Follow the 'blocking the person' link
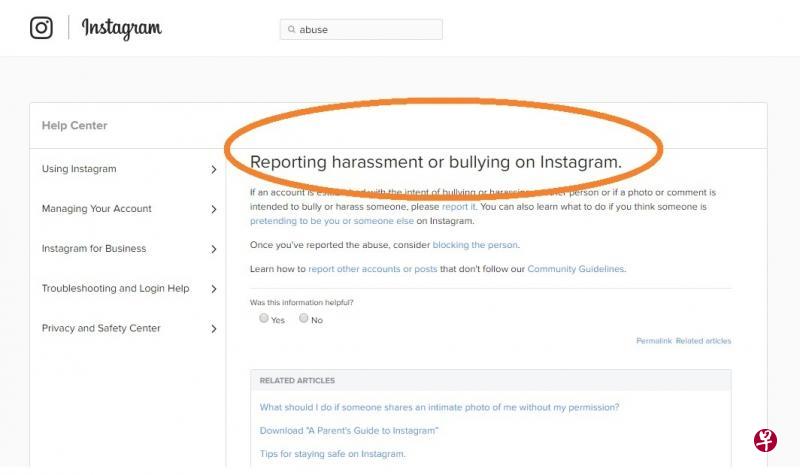The width and height of the screenshot is (800, 475). [475, 245]
